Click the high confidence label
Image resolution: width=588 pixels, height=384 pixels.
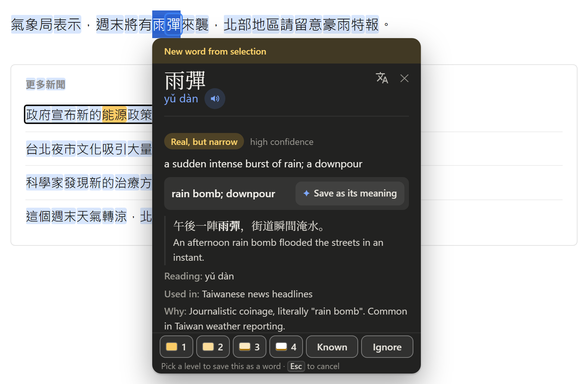coord(282,142)
